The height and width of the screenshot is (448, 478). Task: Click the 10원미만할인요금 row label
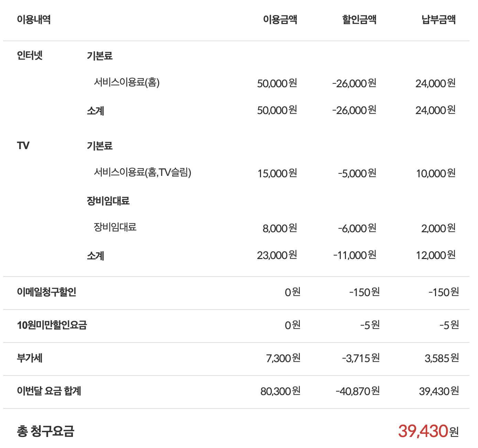click(x=52, y=325)
